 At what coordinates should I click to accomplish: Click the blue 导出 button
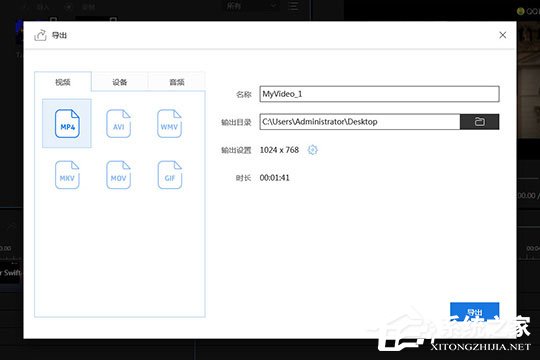[x=474, y=312]
